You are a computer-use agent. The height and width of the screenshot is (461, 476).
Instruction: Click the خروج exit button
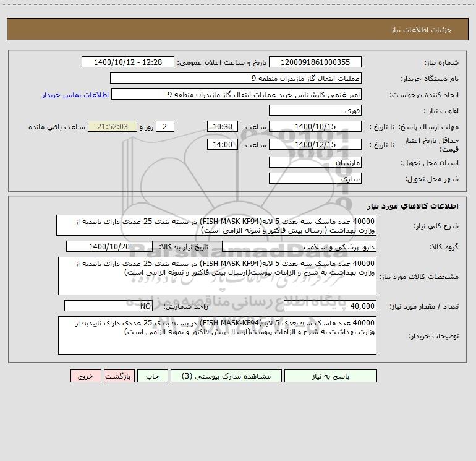pos(85,376)
